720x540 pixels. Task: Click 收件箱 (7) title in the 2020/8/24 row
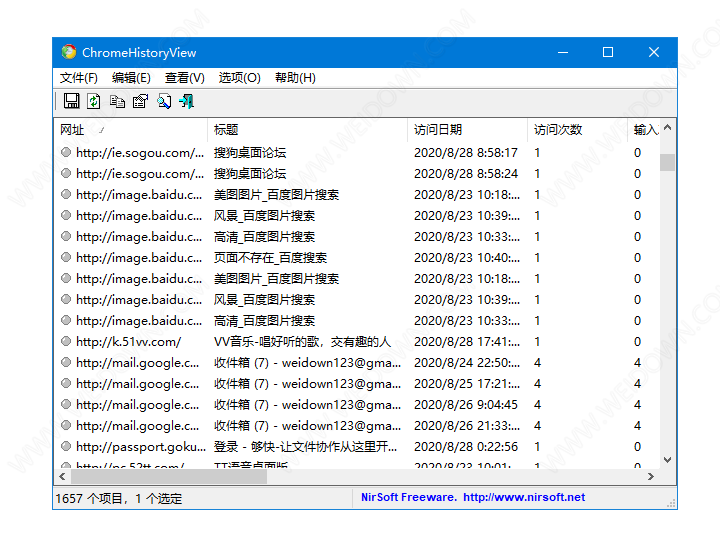point(307,363)
